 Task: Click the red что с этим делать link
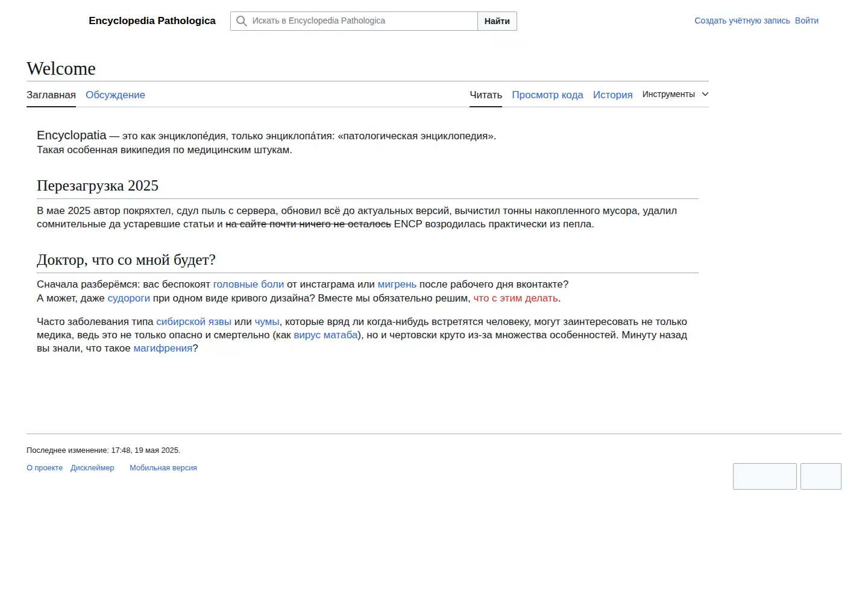point(515,298)
